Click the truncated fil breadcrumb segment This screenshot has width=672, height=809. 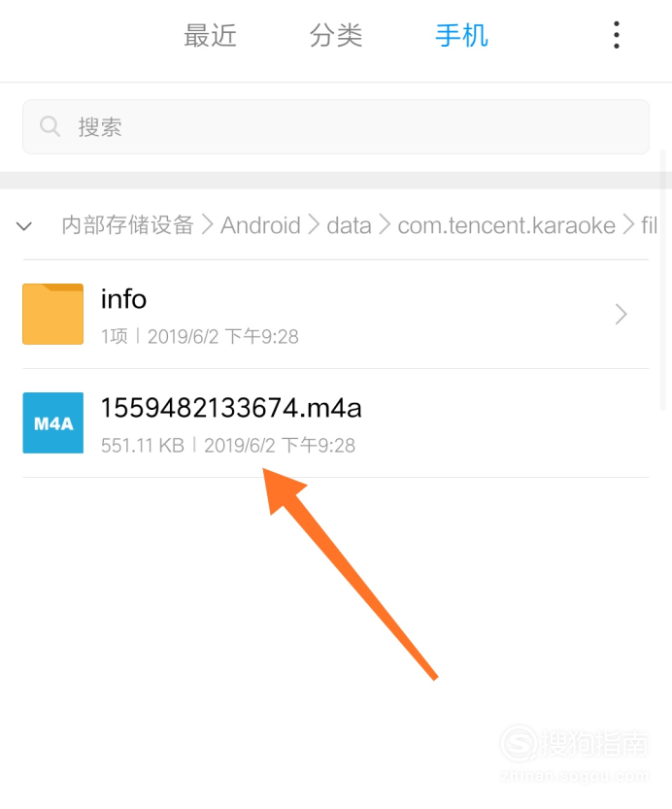click(649, 225)
